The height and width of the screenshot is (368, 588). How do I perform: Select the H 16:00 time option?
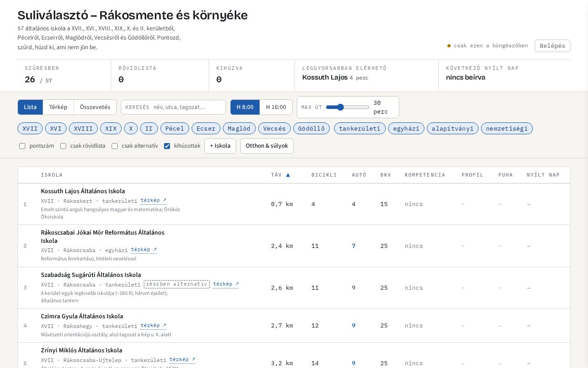pyautogui.click(x=276, y=107)
